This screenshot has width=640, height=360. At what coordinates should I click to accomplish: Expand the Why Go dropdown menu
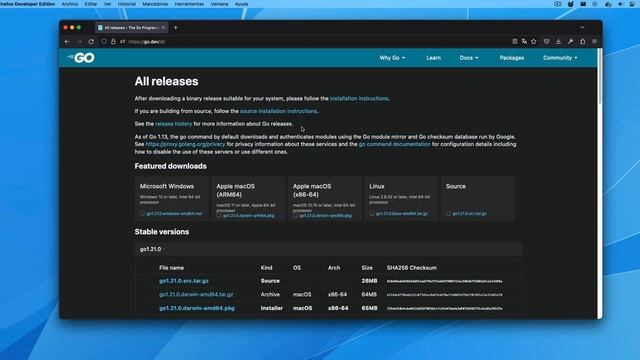tap(392, 58)
